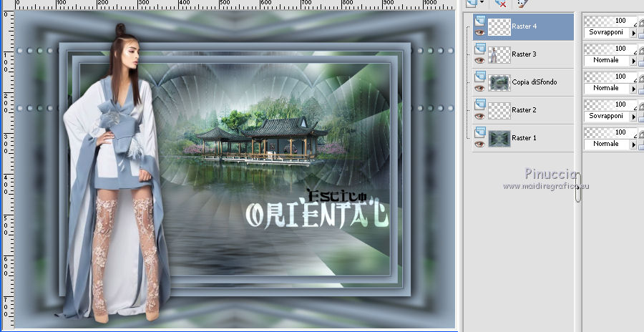This screenshot has width=644, height=332.
Task: Hide the Raster 4 layer
Action: click(x=479, y=33)
